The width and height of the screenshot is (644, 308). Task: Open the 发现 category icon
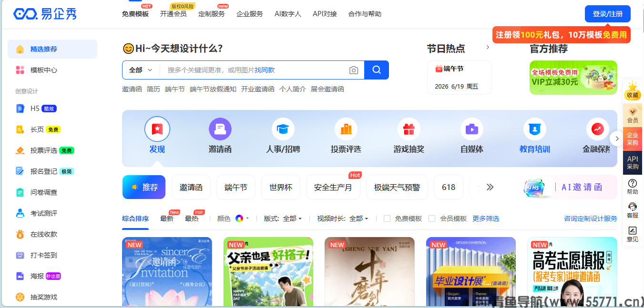click(157, 129)
